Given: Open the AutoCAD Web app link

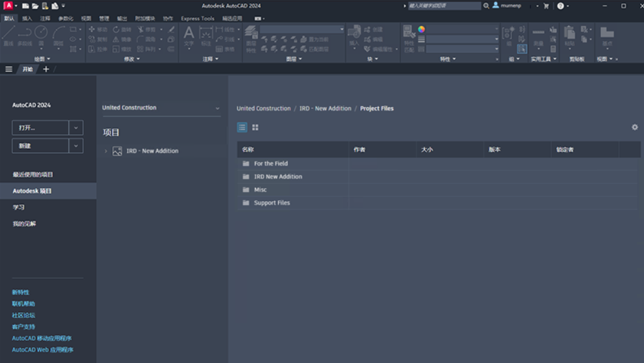Looking at the screenshot, I should pyautogui.click(x=42, y=350).
